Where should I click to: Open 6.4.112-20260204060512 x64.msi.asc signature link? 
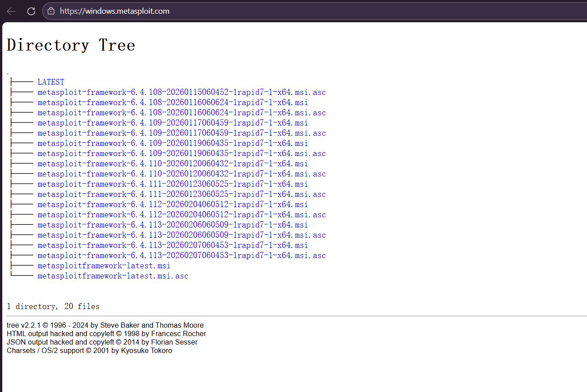pyautogui.click(x=181, y=215)
